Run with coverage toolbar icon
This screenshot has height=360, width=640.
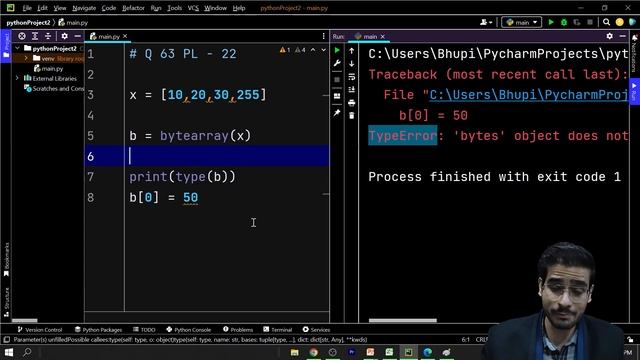click(577, 22)
